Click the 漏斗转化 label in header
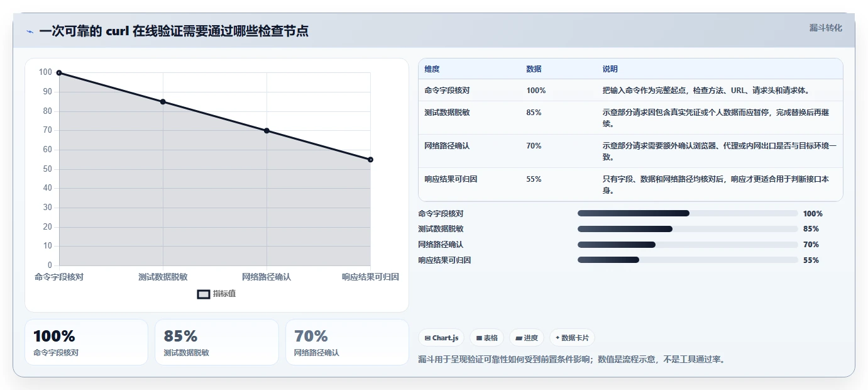This screenshot has height=390, width=868. (825, 28)
